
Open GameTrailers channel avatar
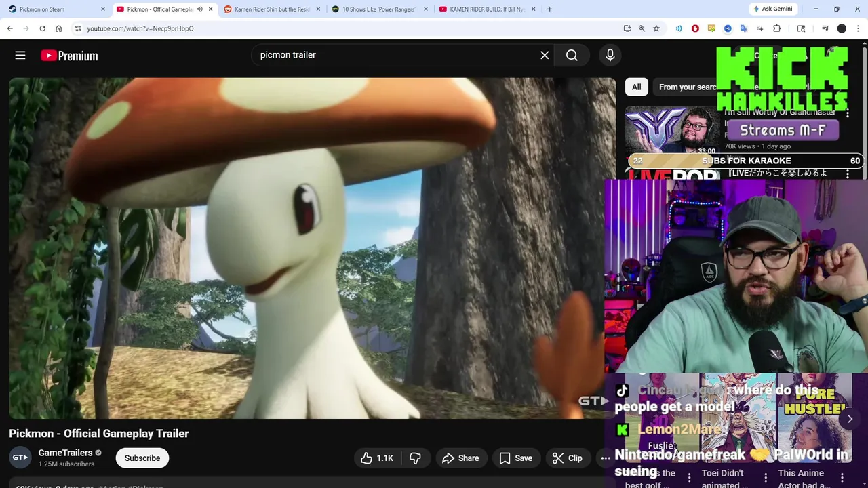(20, 457)
